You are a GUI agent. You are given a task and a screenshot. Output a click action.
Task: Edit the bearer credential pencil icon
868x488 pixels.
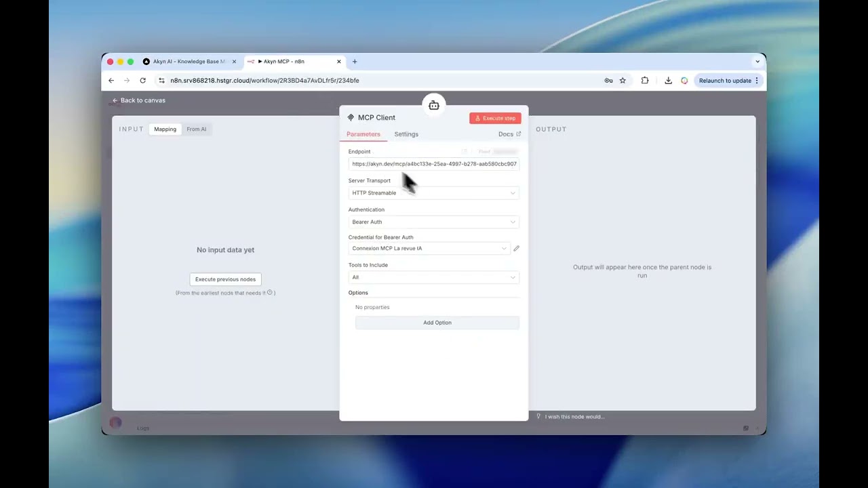click(516, 249)
